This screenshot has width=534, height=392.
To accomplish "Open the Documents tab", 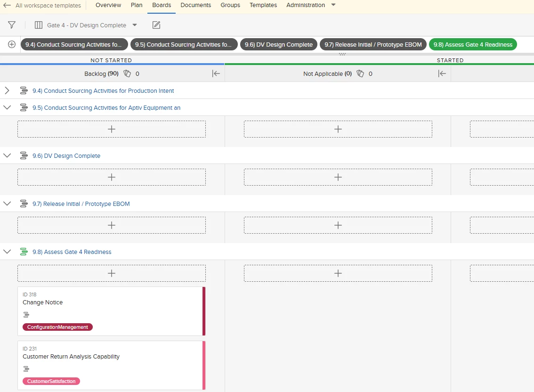I will [x=196, y=5].
